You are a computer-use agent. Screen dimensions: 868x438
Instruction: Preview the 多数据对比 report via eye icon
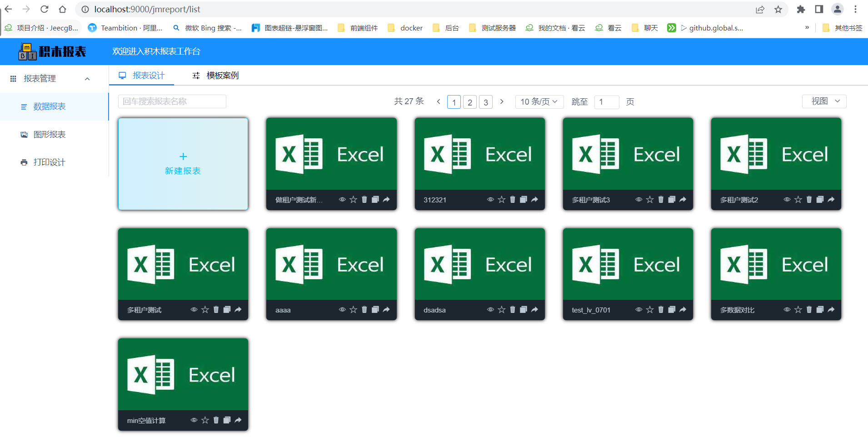click(x=787, y=310)
